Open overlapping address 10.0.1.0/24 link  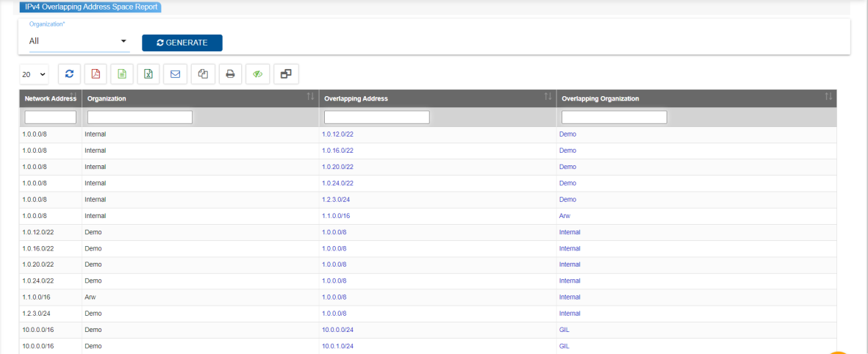(x=337, y=346)
